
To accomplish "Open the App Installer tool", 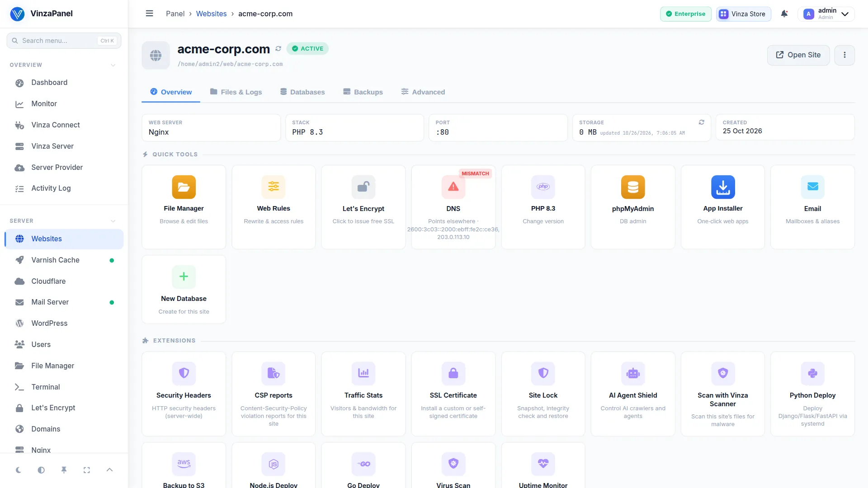I will pos(722,207).
